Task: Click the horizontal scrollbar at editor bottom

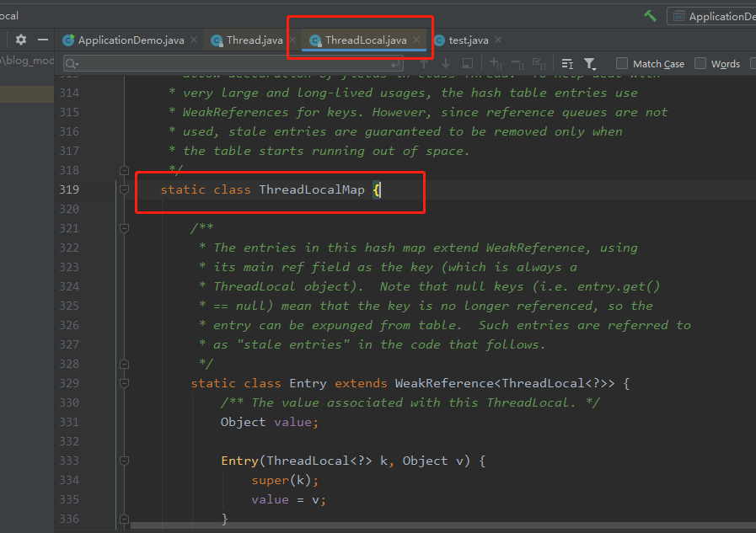Action: [443, 525]
